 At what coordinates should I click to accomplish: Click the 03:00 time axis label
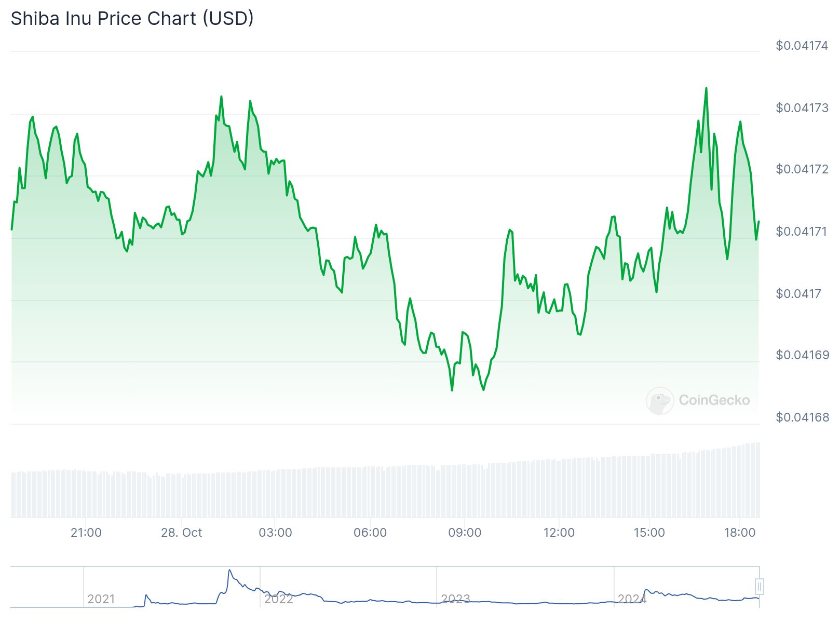[x=275, y=533]
